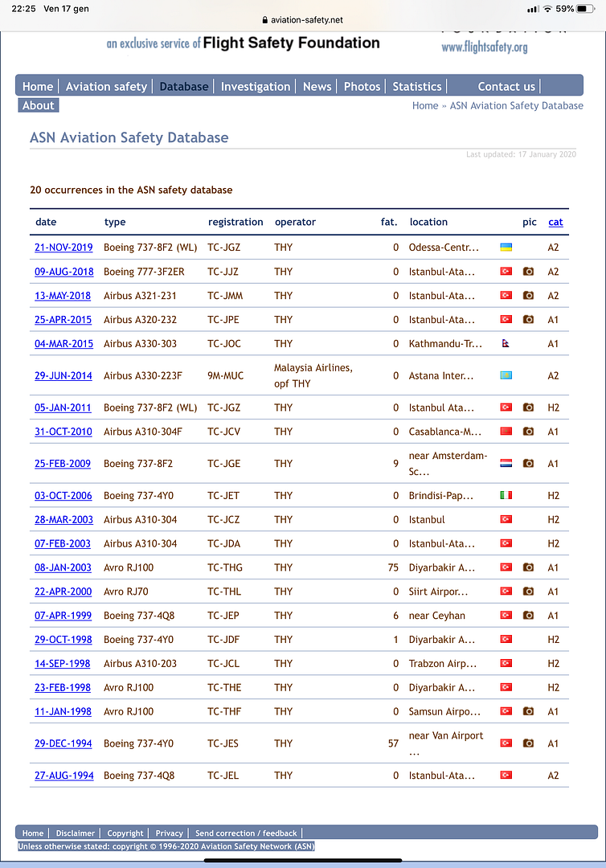Viewport: 606px width, 868px height.
Task: Open the Investigation section
Action: 256,86
